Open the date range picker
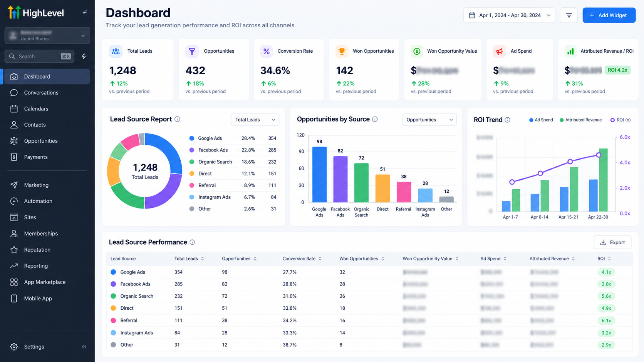644x362 pixels. coord(509,15)
